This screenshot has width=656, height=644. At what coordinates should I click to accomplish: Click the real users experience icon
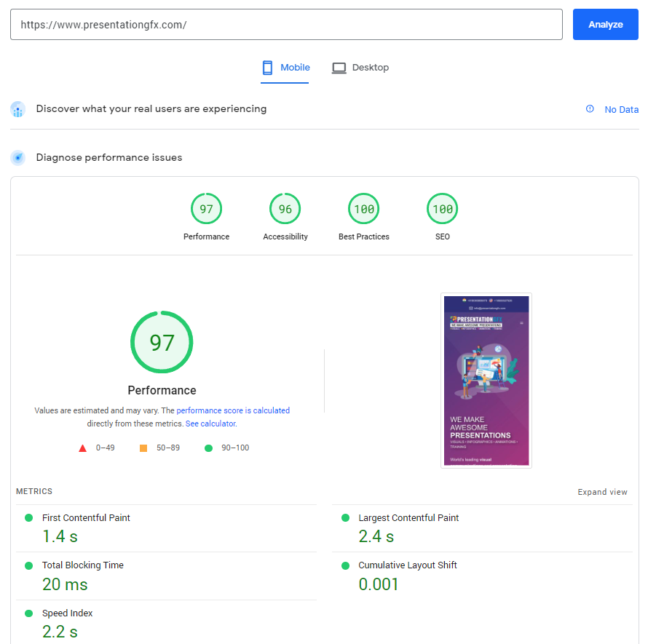click(18, 109)
